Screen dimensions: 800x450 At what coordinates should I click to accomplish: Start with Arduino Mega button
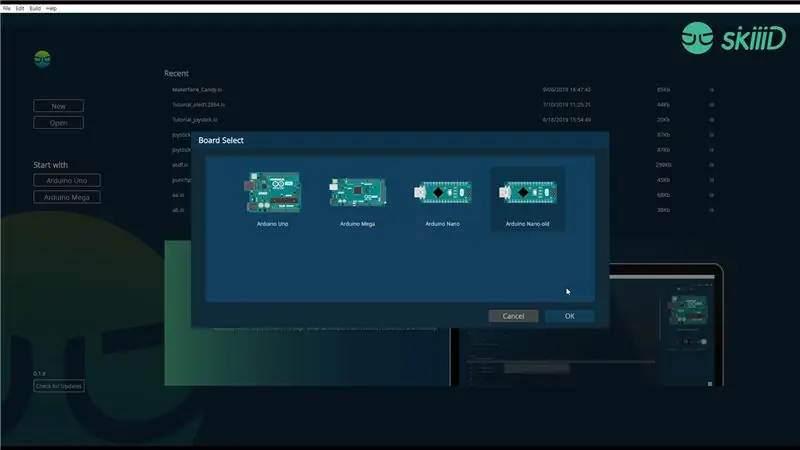[67, 197]
